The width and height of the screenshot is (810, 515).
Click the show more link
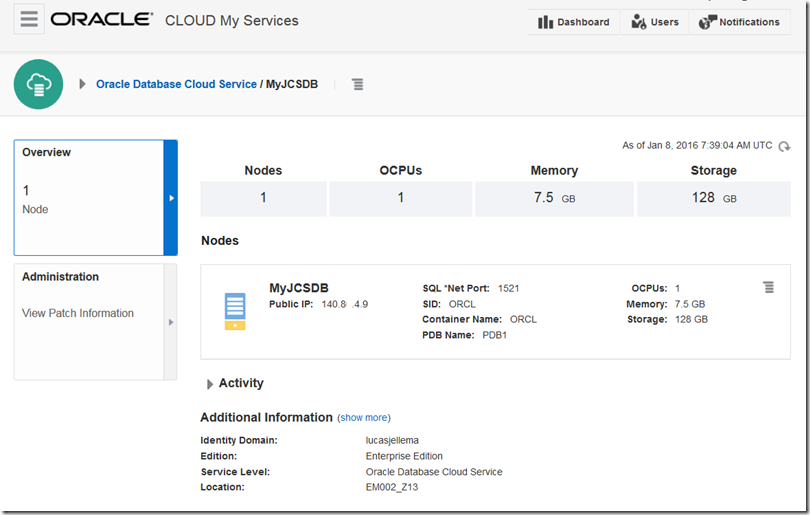pos(364,418)
